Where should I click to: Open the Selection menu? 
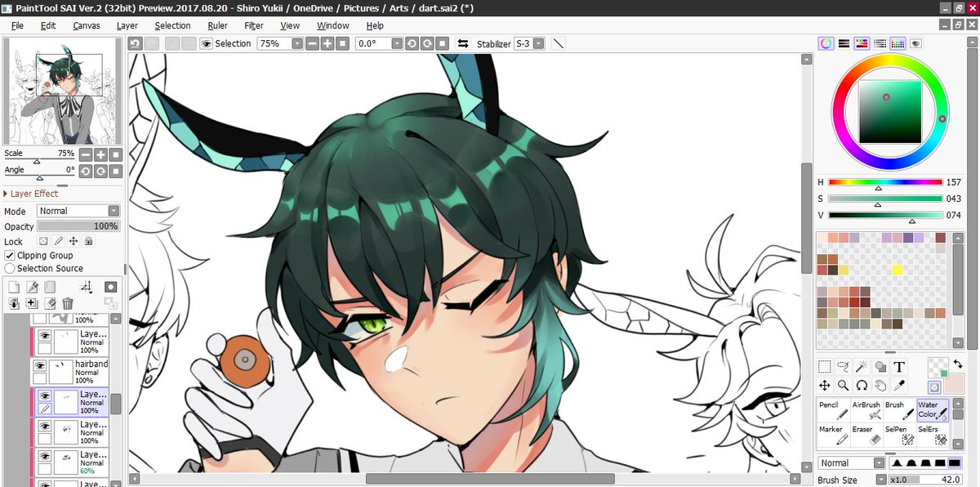[172, 25]
